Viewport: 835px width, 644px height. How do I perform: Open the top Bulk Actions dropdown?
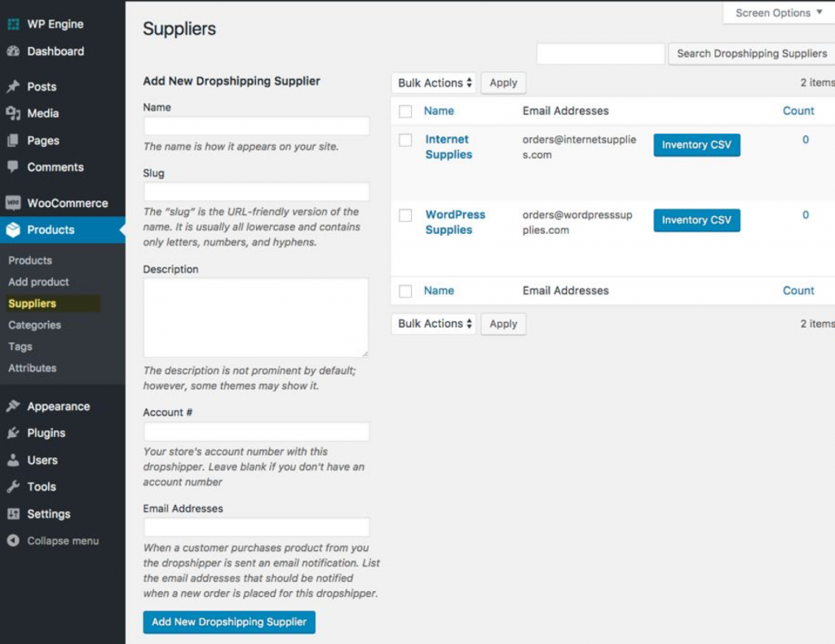(434, 83)
